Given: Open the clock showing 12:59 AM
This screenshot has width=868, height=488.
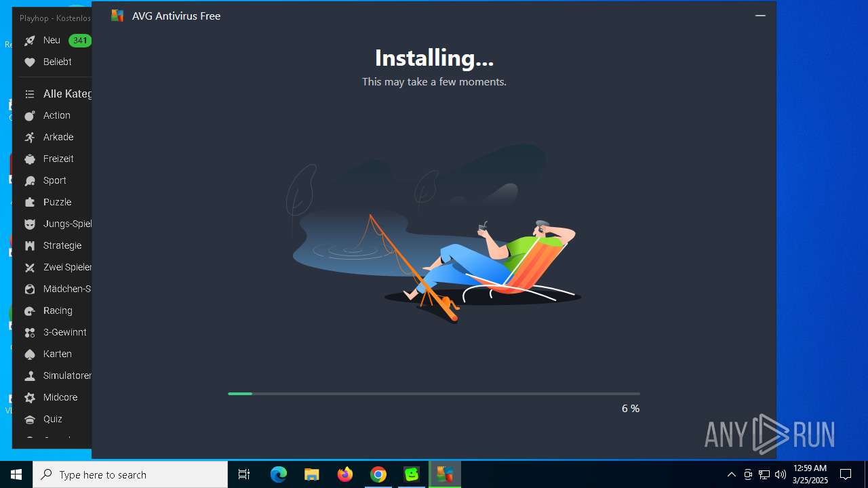Looking at the screenshot, I should [810, 474].
